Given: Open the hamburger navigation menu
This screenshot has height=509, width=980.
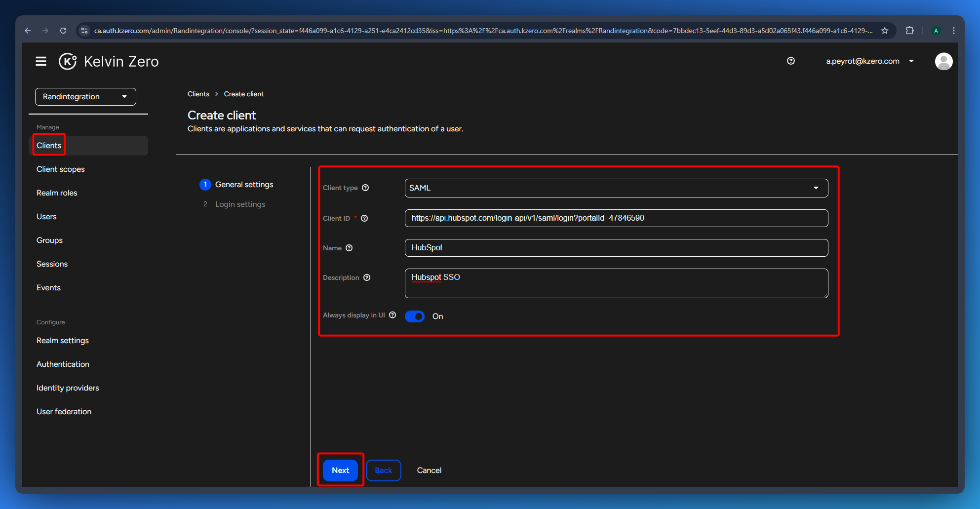Looking at the screenshot, I should (x=41, y=61).
